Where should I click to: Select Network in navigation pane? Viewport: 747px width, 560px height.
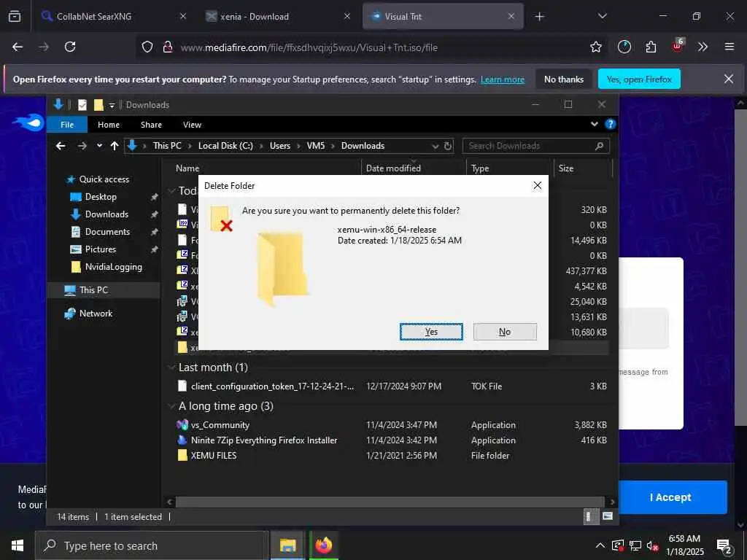96,314
